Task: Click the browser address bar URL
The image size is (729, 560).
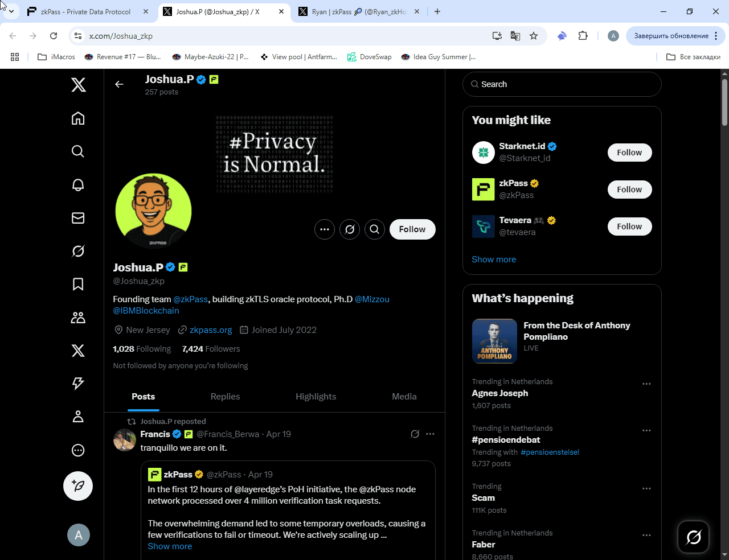Action: coord(121,36)
